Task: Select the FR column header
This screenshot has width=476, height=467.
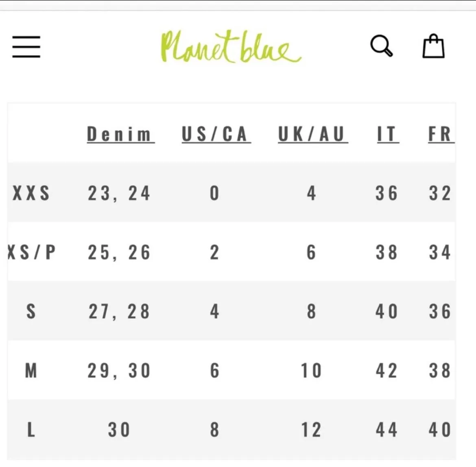Action: (x=441, y=134)
